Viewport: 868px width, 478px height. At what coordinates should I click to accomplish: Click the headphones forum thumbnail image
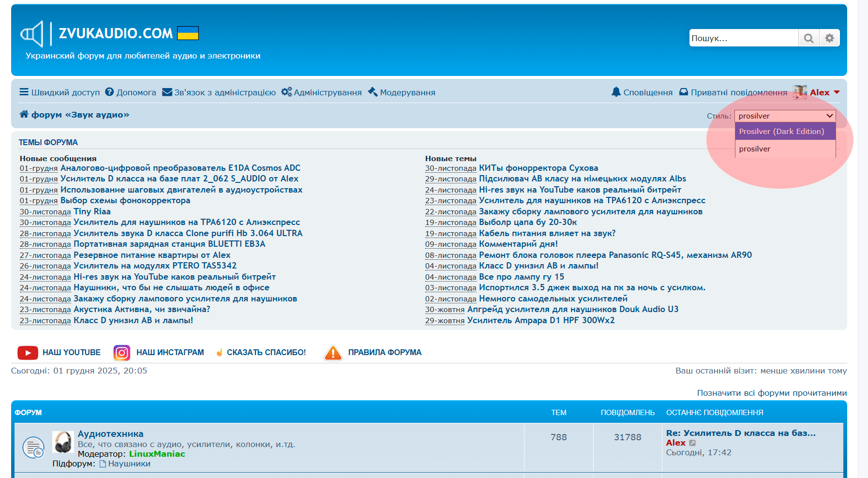(63, 442)
